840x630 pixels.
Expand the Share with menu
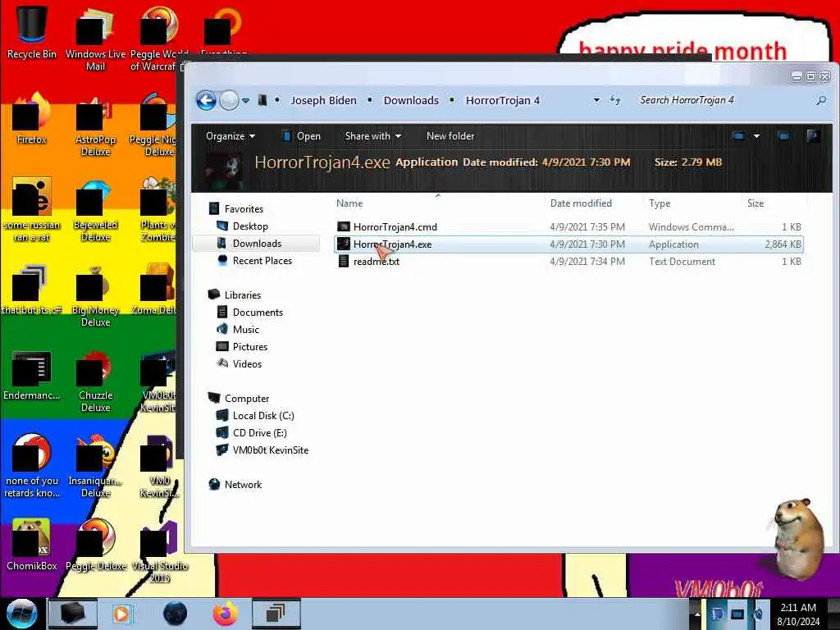pyautogui.click(x=373, y=136)
